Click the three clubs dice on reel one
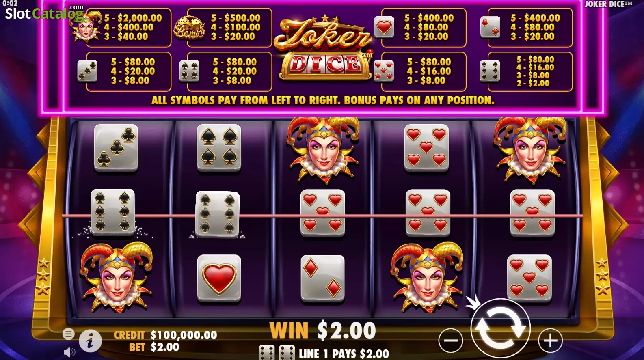 (116, 147)
